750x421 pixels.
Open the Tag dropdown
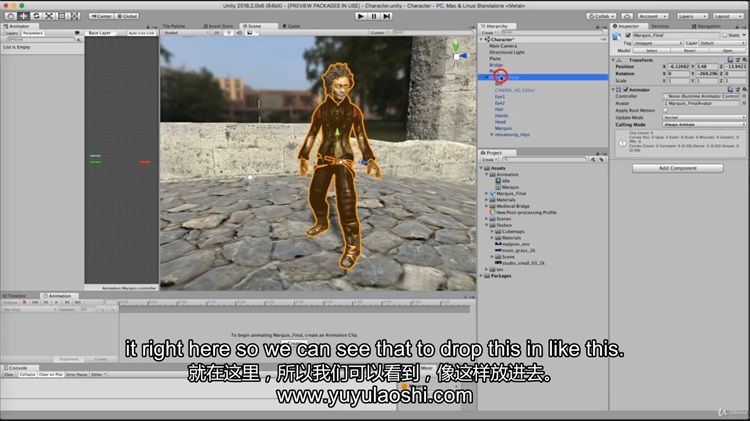click(658, 43)
